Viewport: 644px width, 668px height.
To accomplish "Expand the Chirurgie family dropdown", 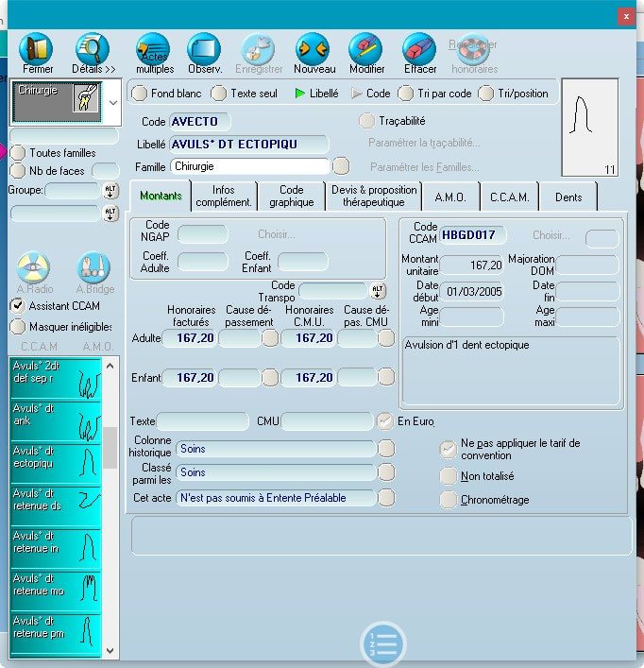I will coord(112,100).
